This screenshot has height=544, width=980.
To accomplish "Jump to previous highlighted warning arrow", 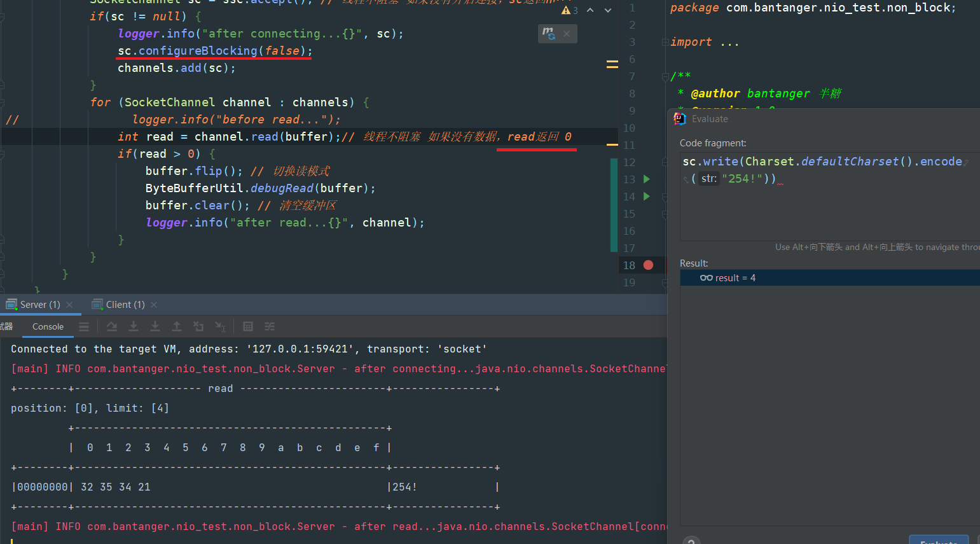I will coord(590,10).
